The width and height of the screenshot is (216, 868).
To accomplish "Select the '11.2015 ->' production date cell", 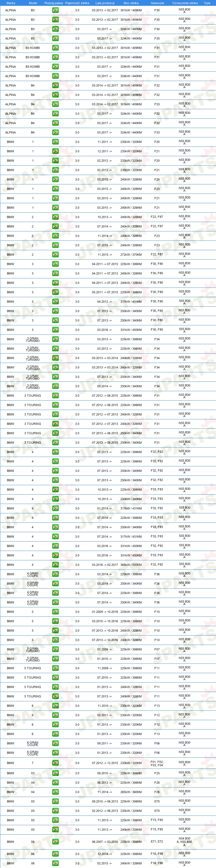I will [105, 255].
